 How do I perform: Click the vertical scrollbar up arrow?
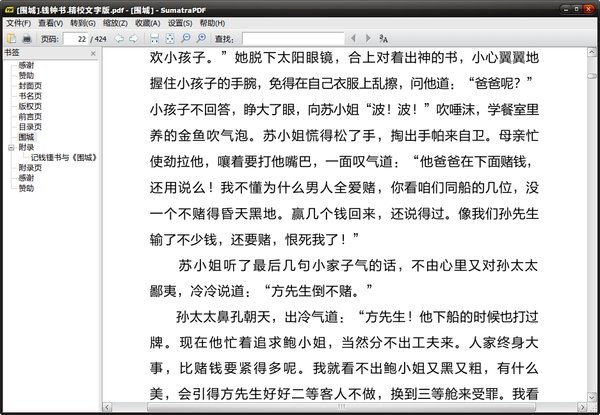click(x=592, y=52)
